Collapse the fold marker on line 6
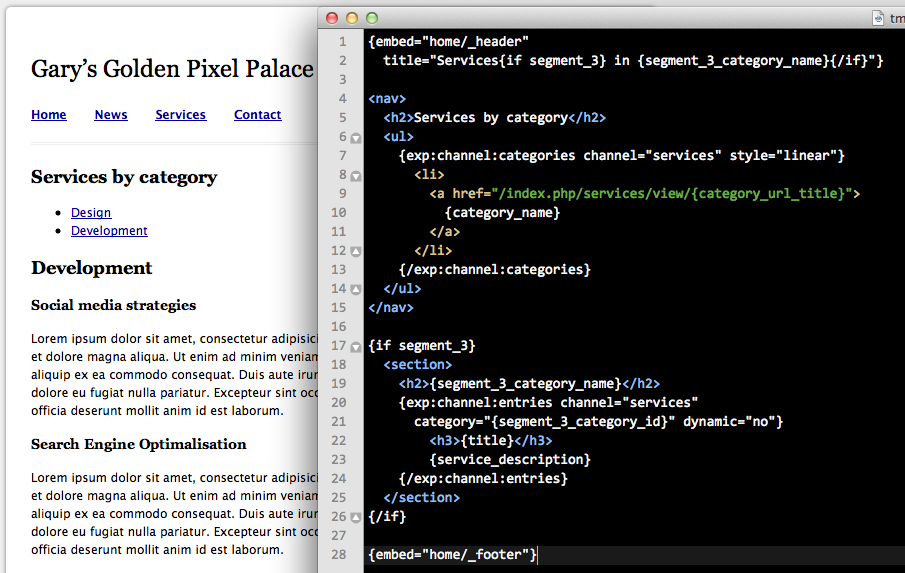This screenshot has height=573, width=905. 356,138
